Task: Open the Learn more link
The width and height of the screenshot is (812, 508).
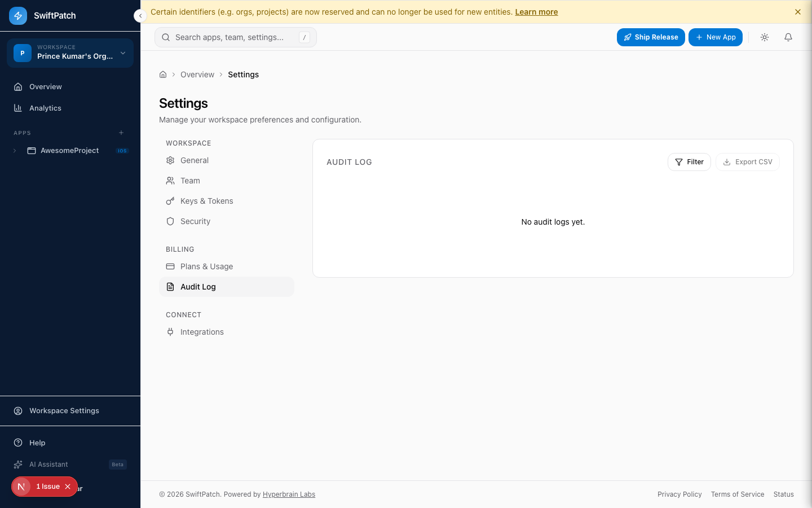Action: click(536, 12)
